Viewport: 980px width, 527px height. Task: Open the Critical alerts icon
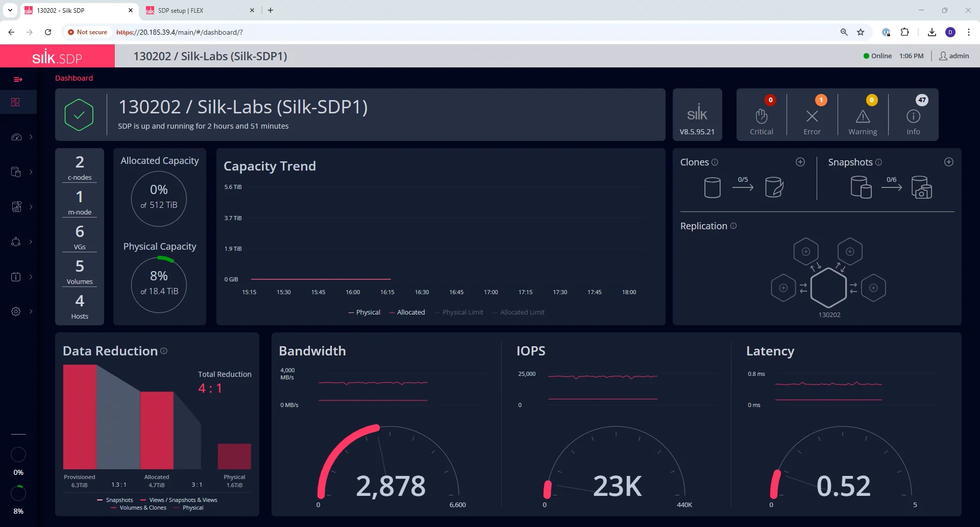[761, 117]
